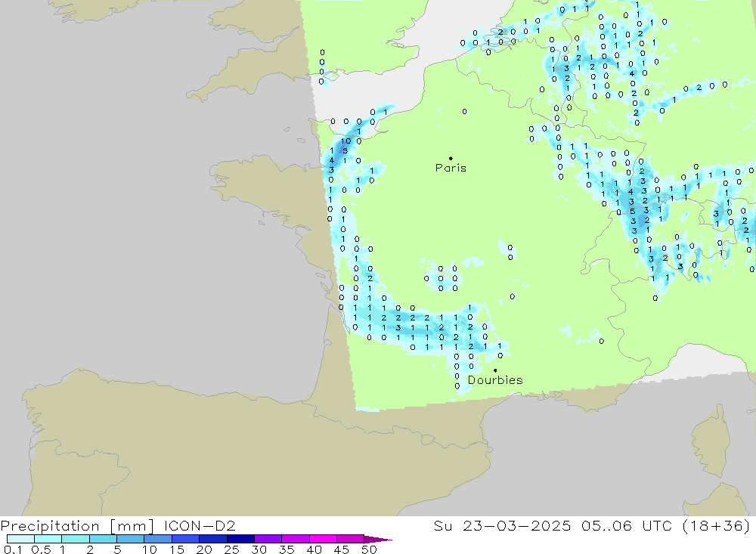This screenshot has width=756, height=554.
Task: Click the '30' legend scale label
Action: tap(259, 549)
